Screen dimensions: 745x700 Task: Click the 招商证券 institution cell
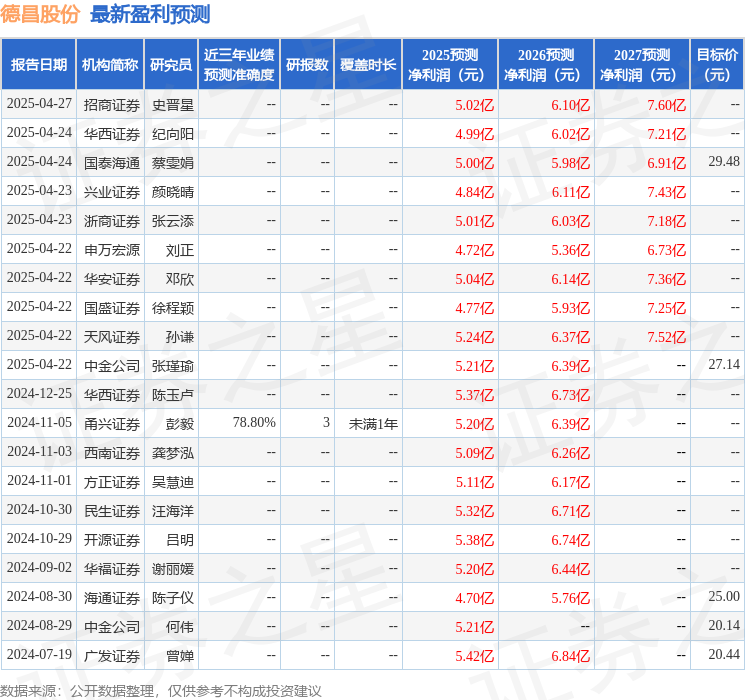[x=112, y=105]
